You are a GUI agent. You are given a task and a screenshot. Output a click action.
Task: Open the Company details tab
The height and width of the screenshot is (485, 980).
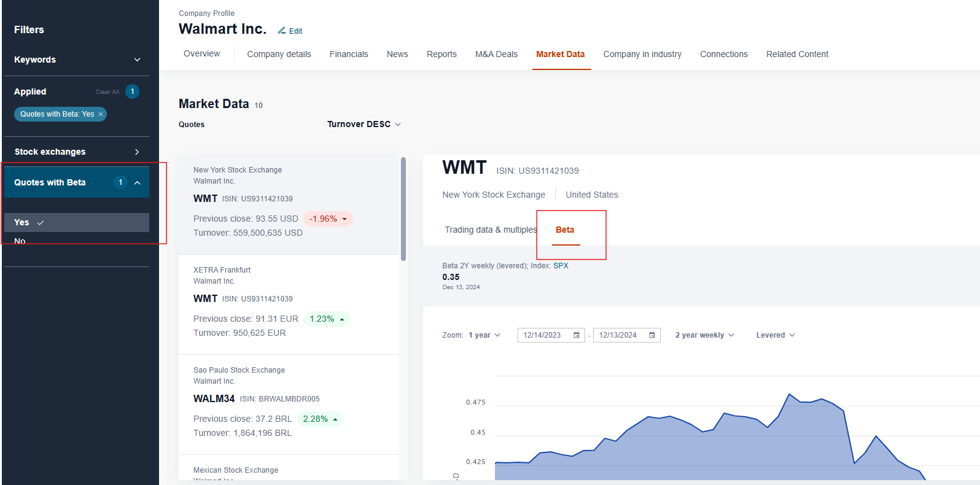tap(279, 54)
